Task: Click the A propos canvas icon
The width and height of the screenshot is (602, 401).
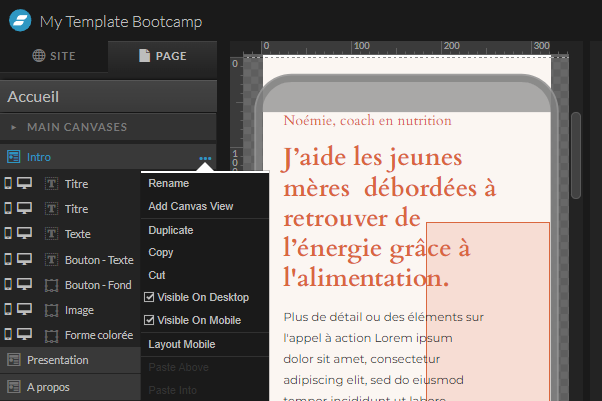Action: 14,387
